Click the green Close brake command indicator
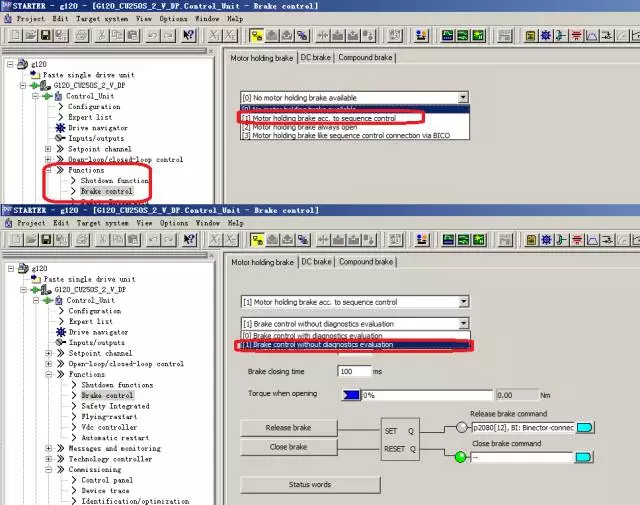 461,457
